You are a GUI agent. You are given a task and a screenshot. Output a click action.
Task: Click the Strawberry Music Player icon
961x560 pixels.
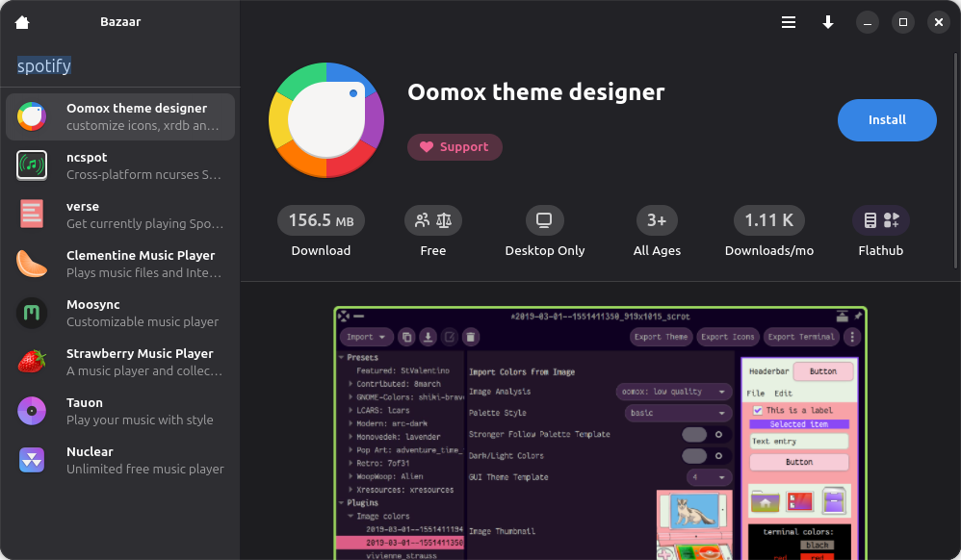click(32, 362)
